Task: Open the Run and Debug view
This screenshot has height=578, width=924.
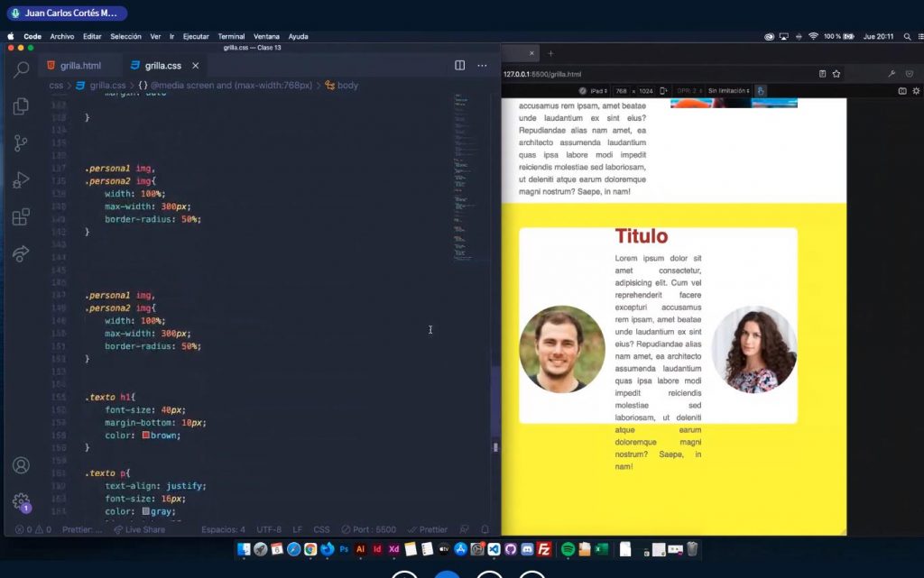Action: click(x=22, y=180)
